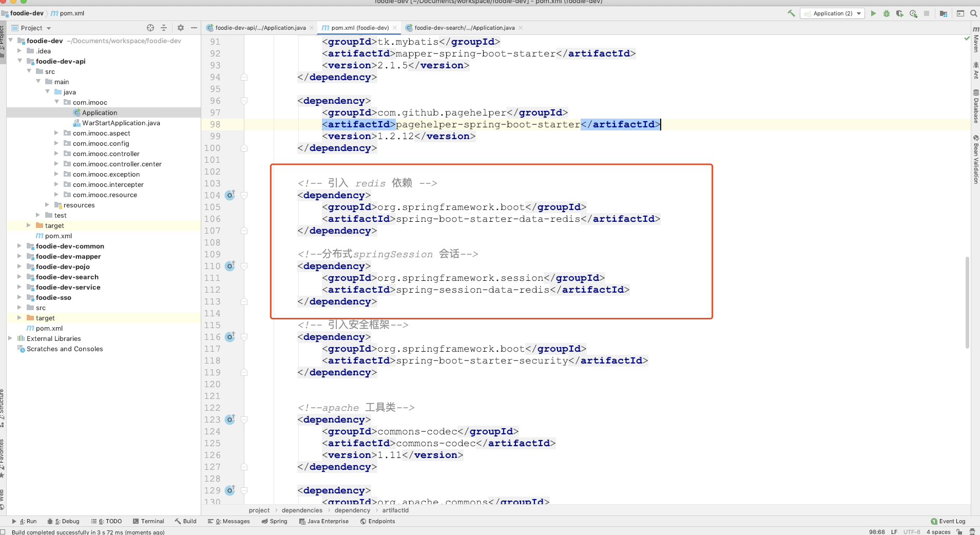
Task: Click the Stop square button
Action: 927,13
